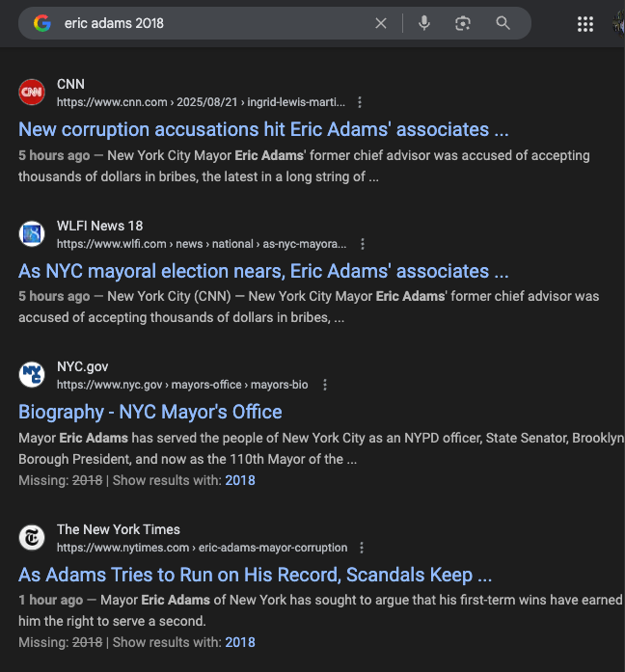Open 'New corruption accusations hit Eric Adams' article
The image size is (625, 672).
(x=263, y=129)
